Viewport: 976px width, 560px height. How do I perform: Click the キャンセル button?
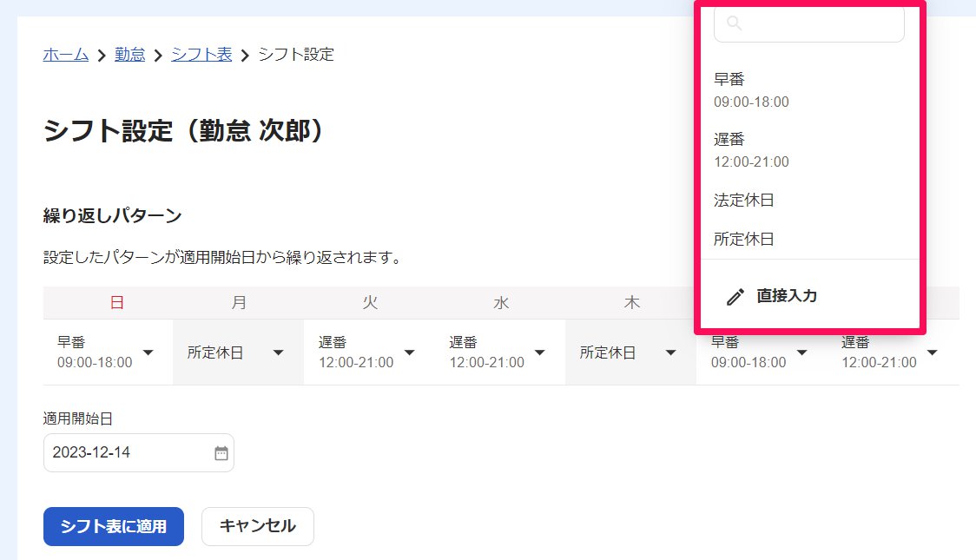point(258,526)
